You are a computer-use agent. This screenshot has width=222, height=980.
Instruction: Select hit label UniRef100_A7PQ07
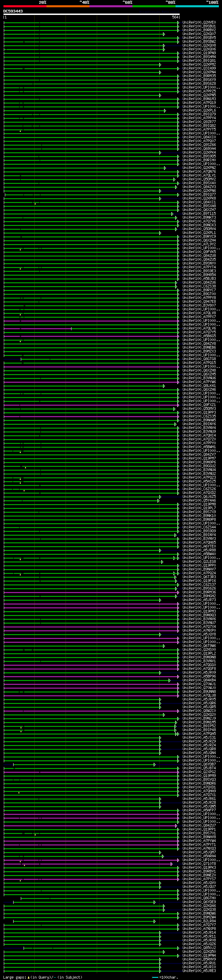point(199,141)
